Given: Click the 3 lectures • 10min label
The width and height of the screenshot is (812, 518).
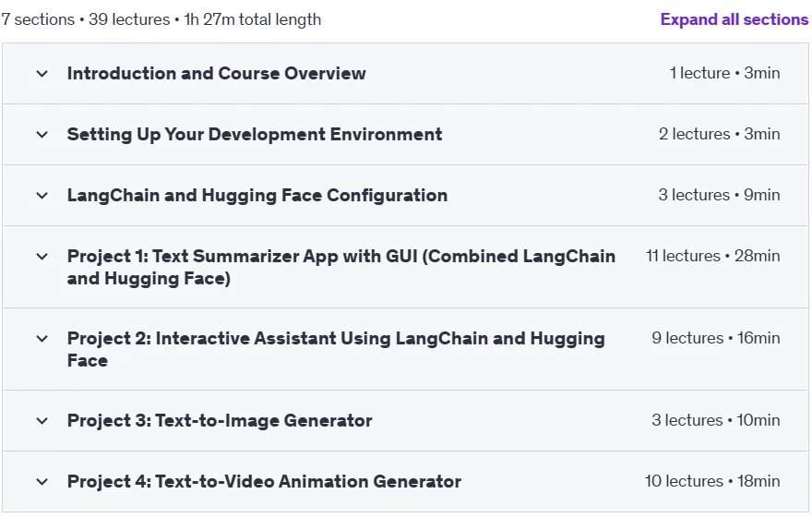Looking at the screenshot, I should coord(716,420).
